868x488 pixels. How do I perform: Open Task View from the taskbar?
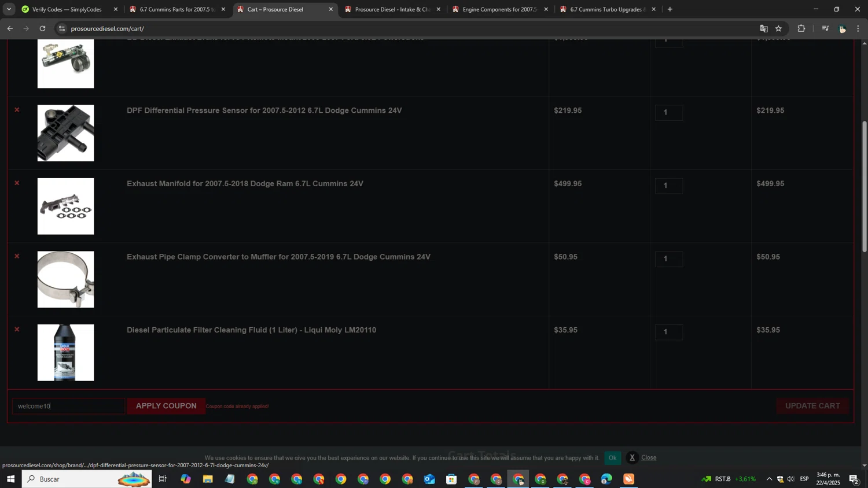(163, 479)
